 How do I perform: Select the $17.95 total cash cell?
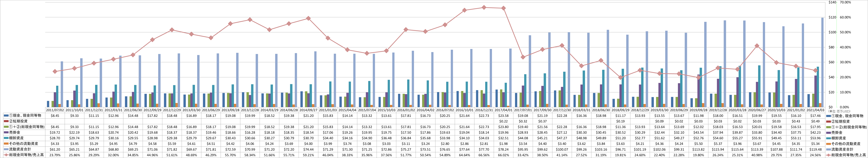tap(815, 127)
